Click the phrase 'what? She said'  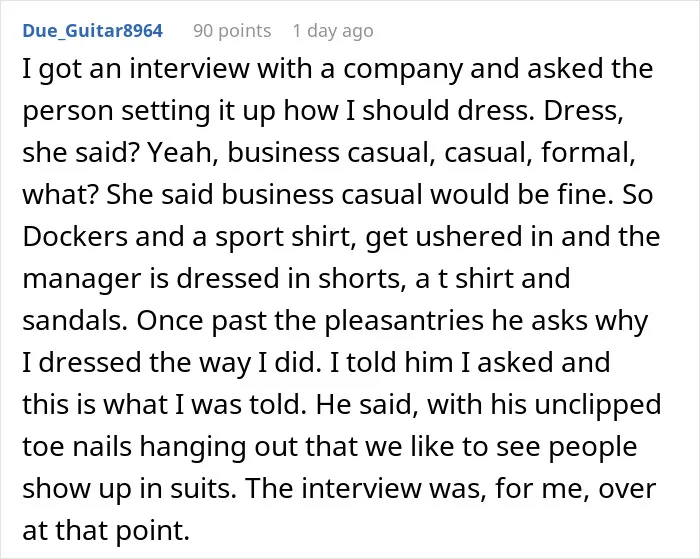118,195
